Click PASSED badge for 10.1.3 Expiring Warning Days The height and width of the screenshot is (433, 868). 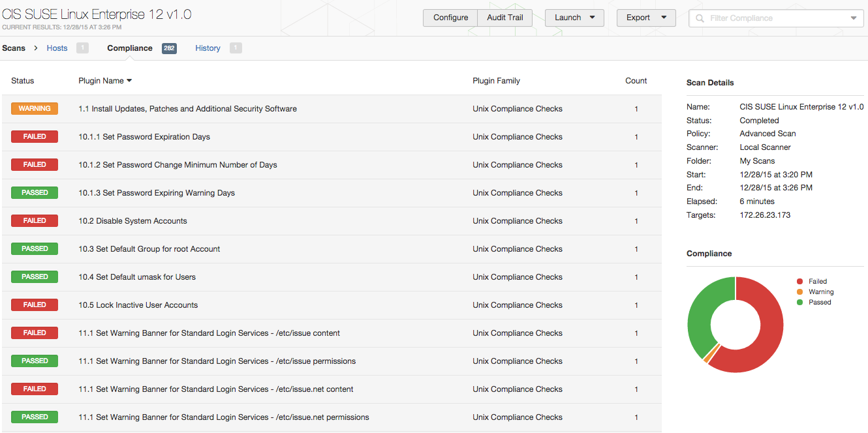[35, 193]
